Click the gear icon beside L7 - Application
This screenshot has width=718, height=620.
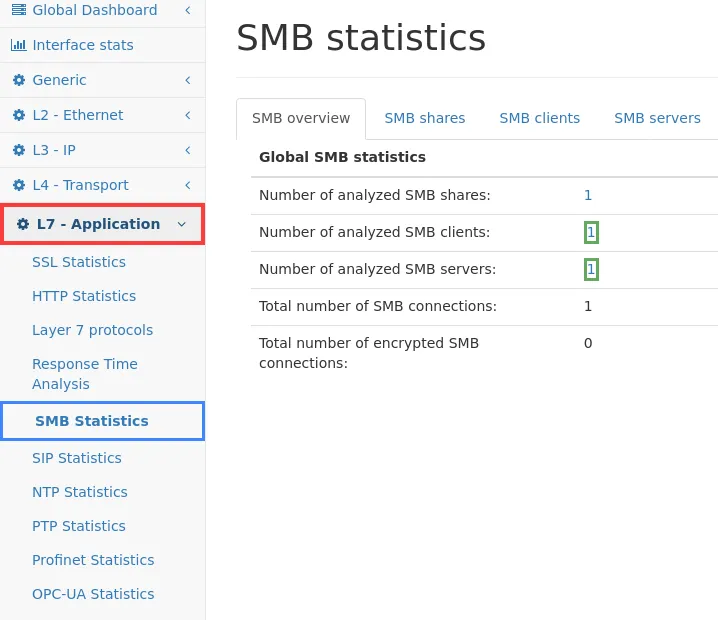23,224
